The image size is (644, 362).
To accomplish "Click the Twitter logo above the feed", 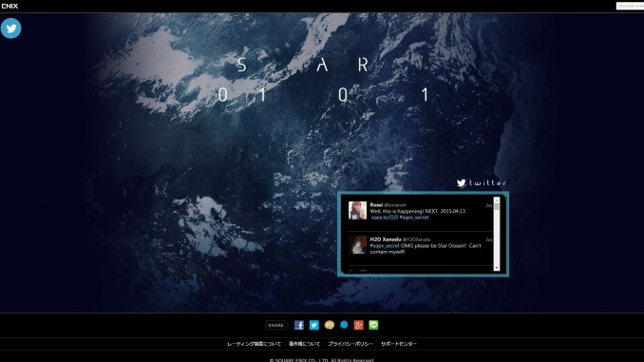I will tap(482, 182).
